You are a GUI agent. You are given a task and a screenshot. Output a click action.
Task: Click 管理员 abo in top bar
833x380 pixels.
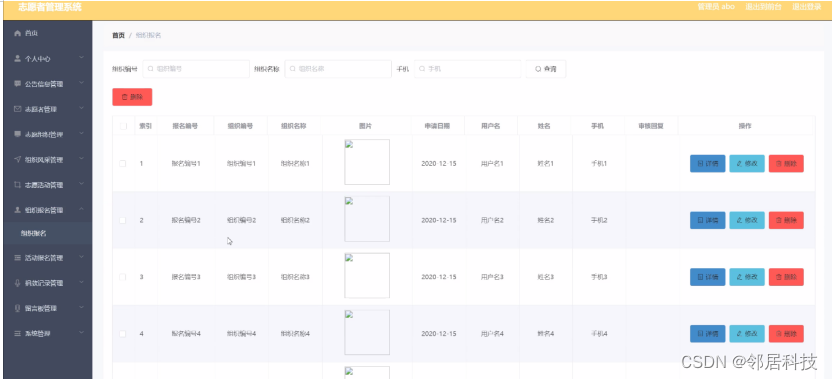(x=716, y=7)
